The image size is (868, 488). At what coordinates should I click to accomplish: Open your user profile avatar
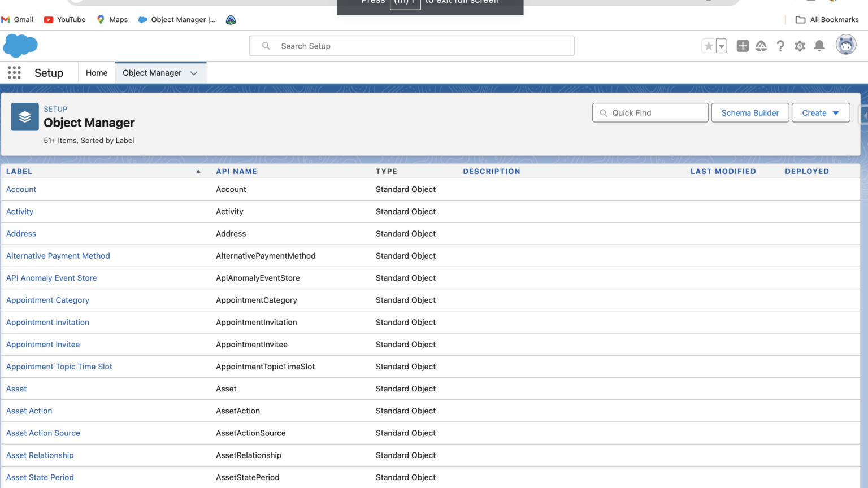click(x=845, y=45)
